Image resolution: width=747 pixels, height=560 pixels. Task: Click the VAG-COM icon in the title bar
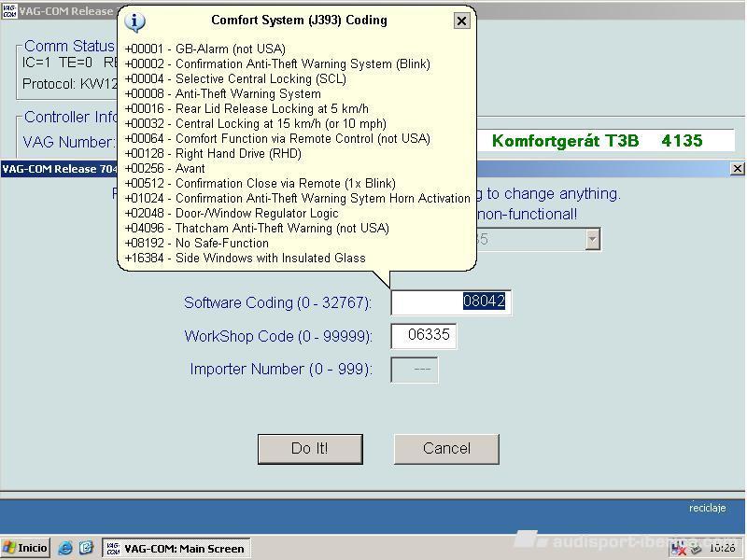coord(9,11)
